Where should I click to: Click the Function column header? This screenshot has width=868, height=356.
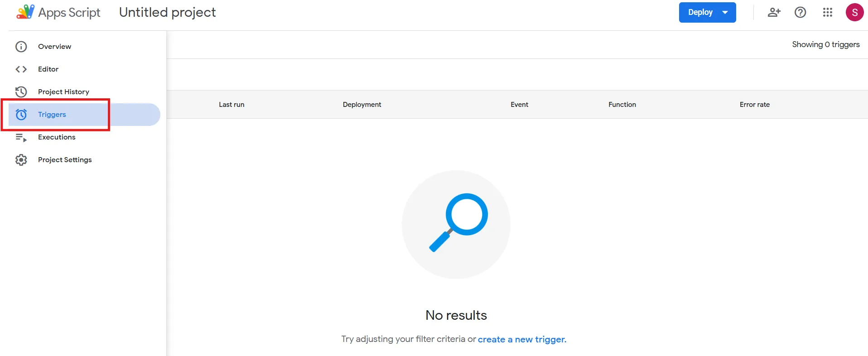[622, 105]
